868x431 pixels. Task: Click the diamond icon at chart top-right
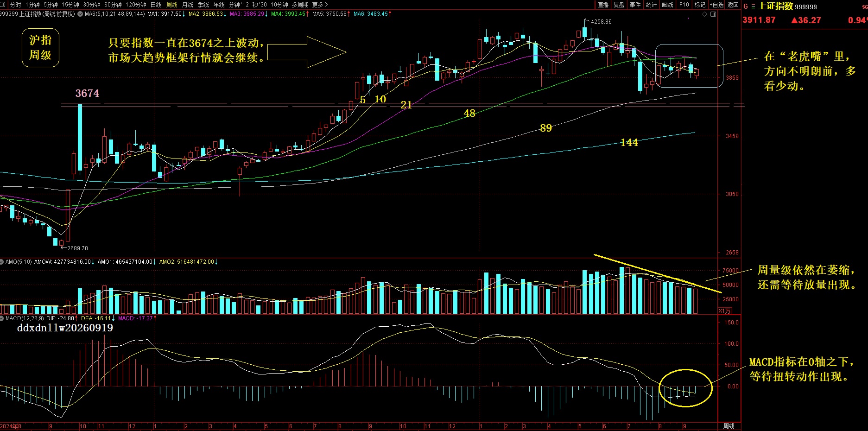[705, 14]
